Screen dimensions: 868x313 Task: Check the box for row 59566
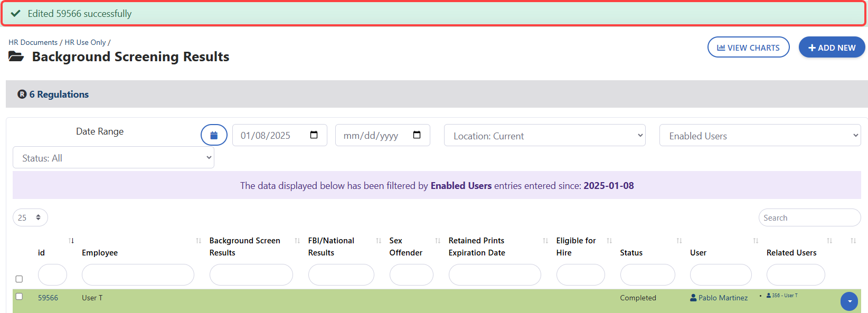19,297
